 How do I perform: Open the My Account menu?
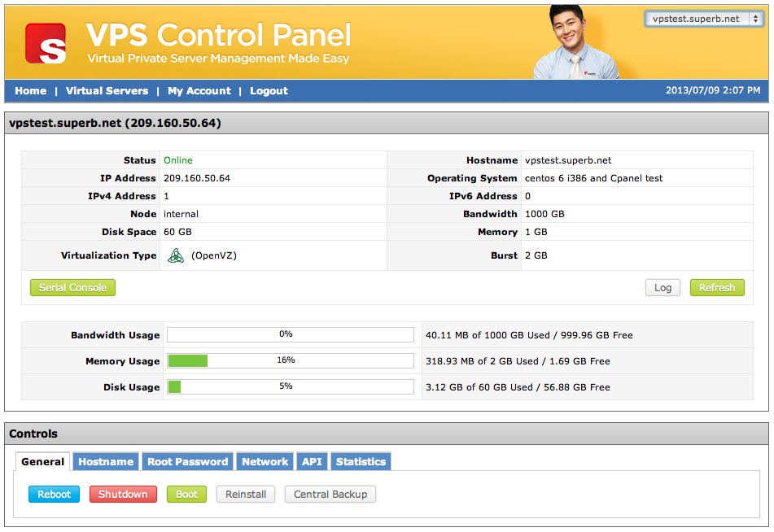(x=199, y=91)
